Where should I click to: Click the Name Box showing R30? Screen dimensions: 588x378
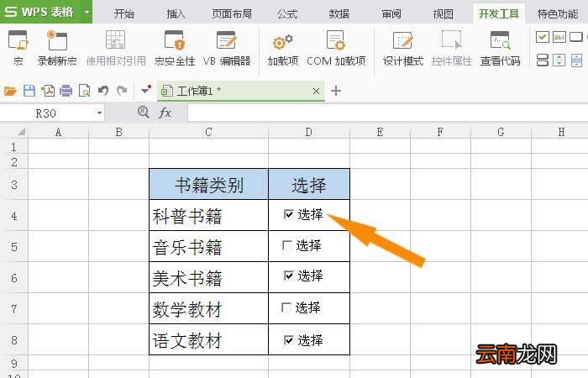click(45, 113)
